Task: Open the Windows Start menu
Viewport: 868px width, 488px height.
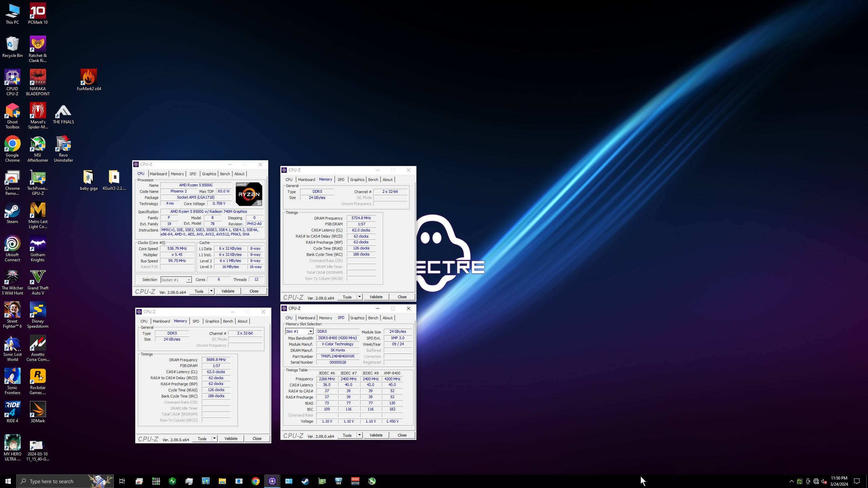Action: point(8,481)
